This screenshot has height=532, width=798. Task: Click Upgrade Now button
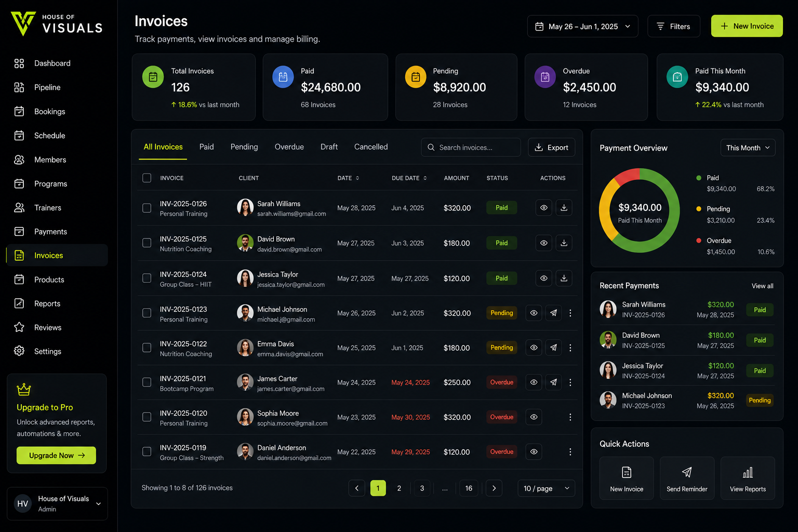click(x=56, y=456)
